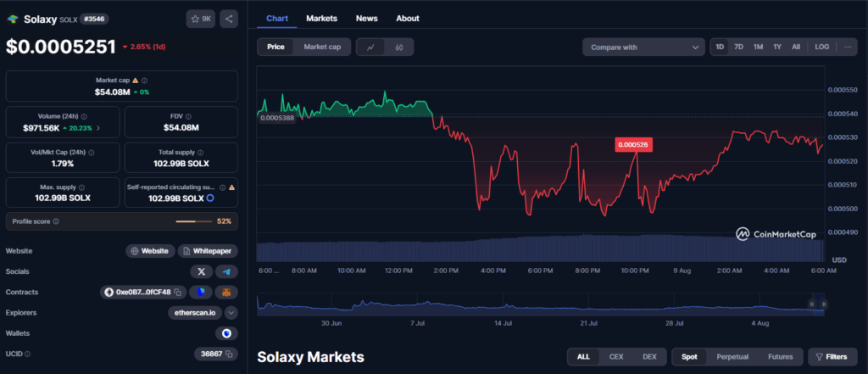Click the Market cap warning triangle icon
Screen dimensions: 868x374
tap(135, 81)
